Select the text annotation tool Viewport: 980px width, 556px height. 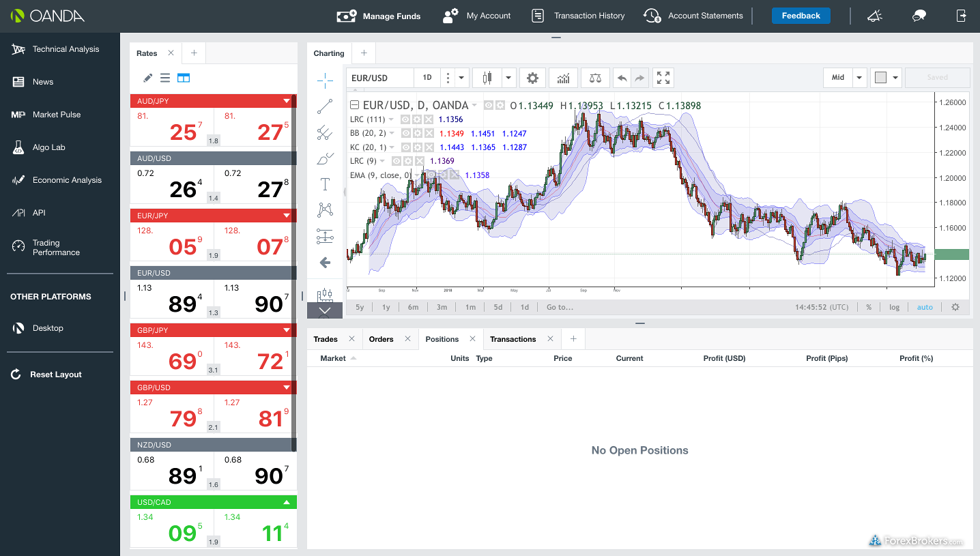pos(325,184)
